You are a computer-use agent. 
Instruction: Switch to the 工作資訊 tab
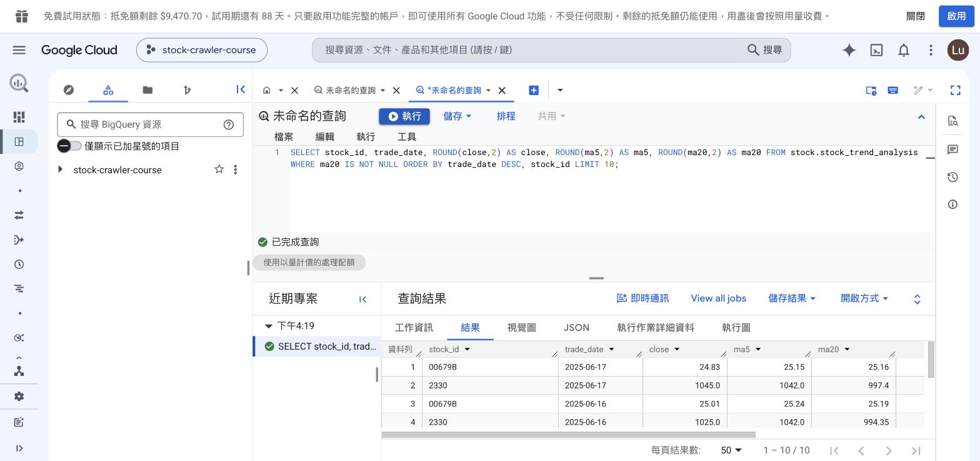tap(414, 328)
